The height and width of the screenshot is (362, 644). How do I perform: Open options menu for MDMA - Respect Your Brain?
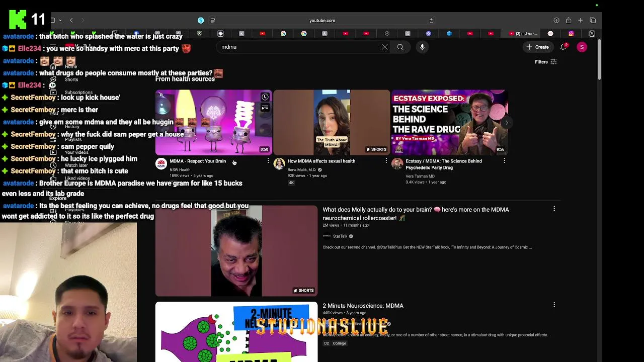pyautogui.click(x=268, y=161)
